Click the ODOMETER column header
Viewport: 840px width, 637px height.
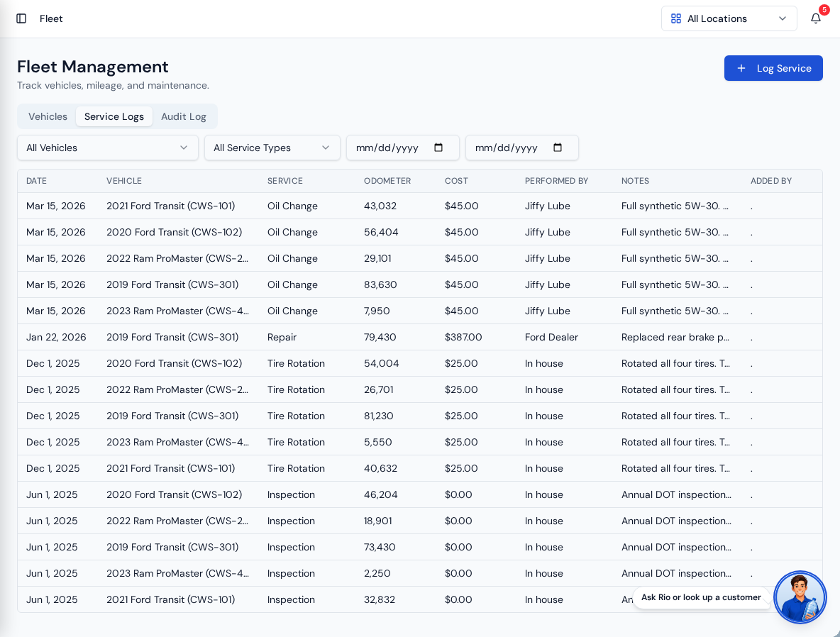[x=387, y=181]
